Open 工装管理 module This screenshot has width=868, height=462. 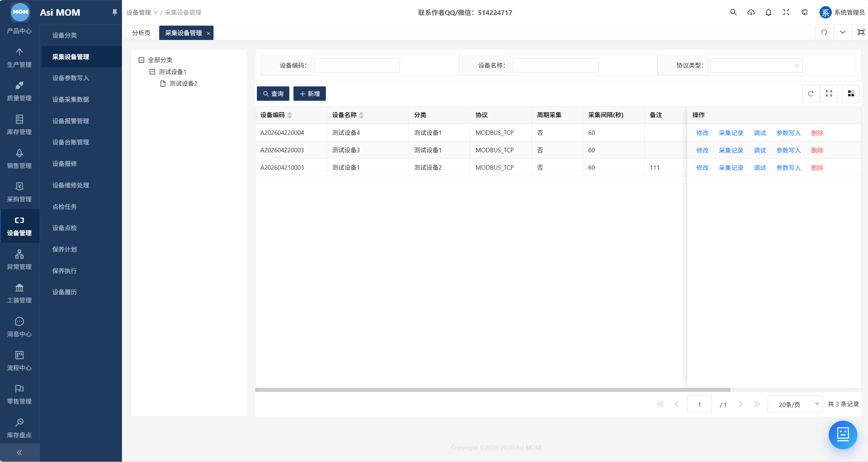pyautogui.click(x=19, y=293)
